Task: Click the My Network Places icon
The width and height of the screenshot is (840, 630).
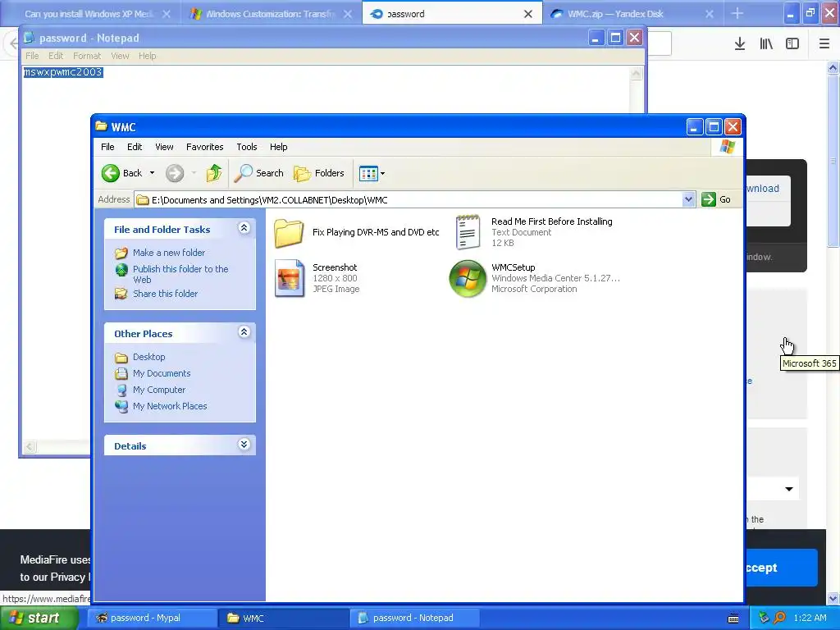Action: pyautogui.click(x=121, y=406)
